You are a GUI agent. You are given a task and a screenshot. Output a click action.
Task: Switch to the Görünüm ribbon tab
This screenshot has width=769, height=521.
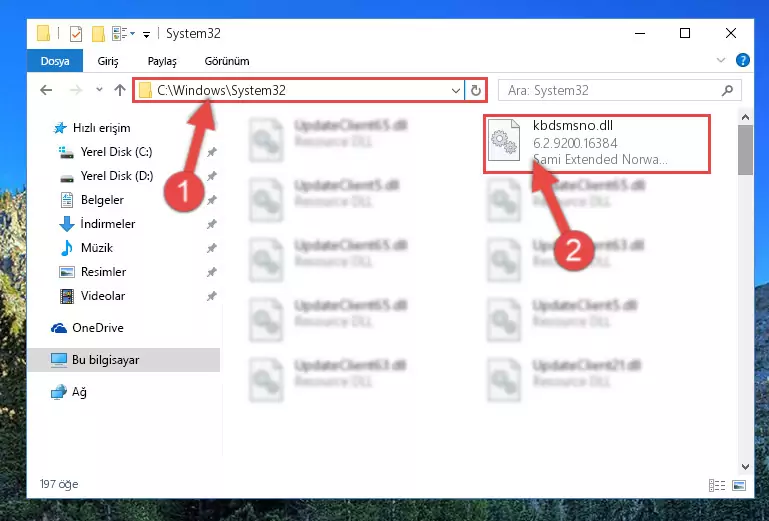[227, 61]
